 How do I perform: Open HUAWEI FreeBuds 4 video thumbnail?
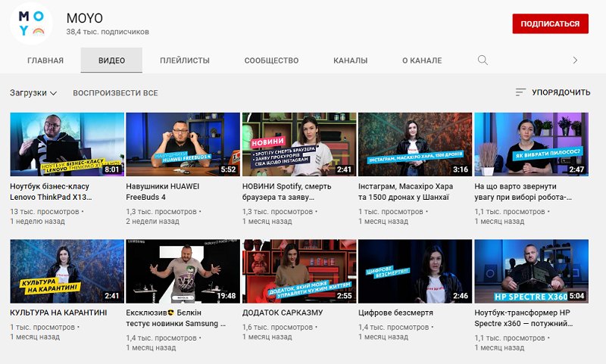(183, 145)
